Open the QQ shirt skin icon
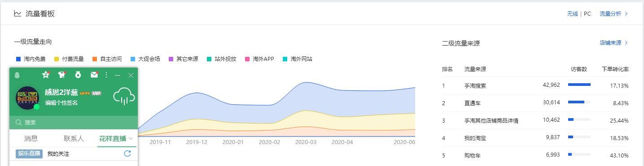 point(62,75)
